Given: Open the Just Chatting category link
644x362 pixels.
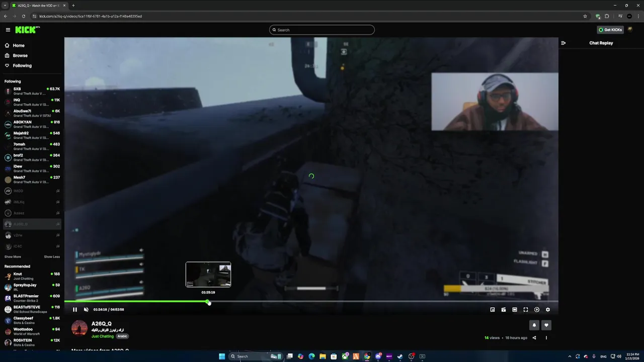Looking at the screenshot, I should coord(103,336).
